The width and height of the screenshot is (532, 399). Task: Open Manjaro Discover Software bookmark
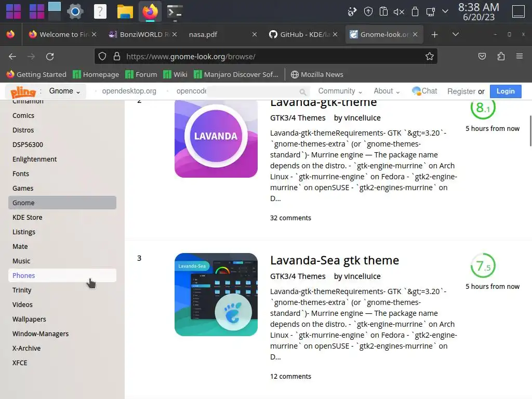[x=236, y=74]
